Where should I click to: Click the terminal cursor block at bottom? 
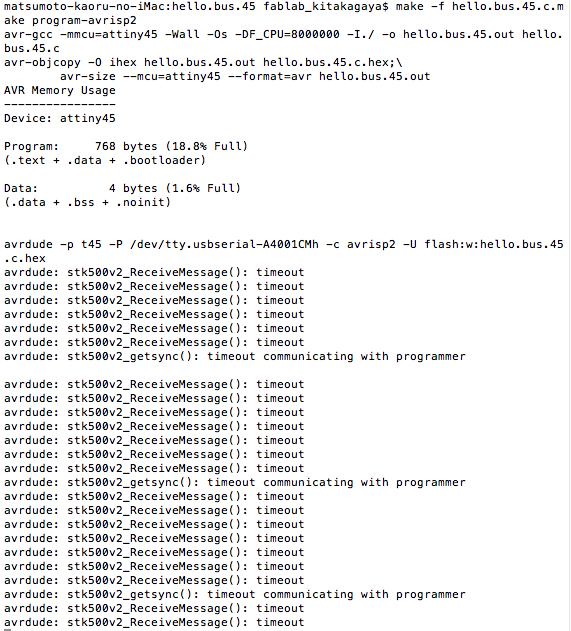pos(7,630)
